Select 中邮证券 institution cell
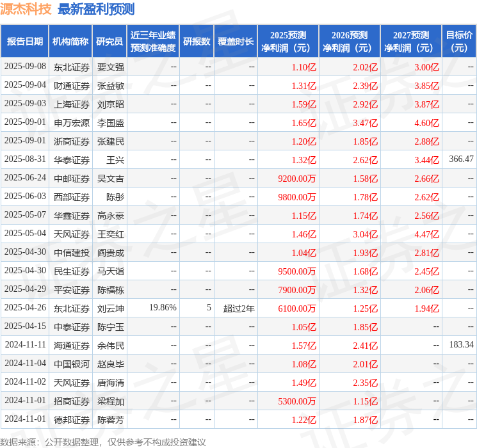This screenshot has height=448, width=477. 72,179
